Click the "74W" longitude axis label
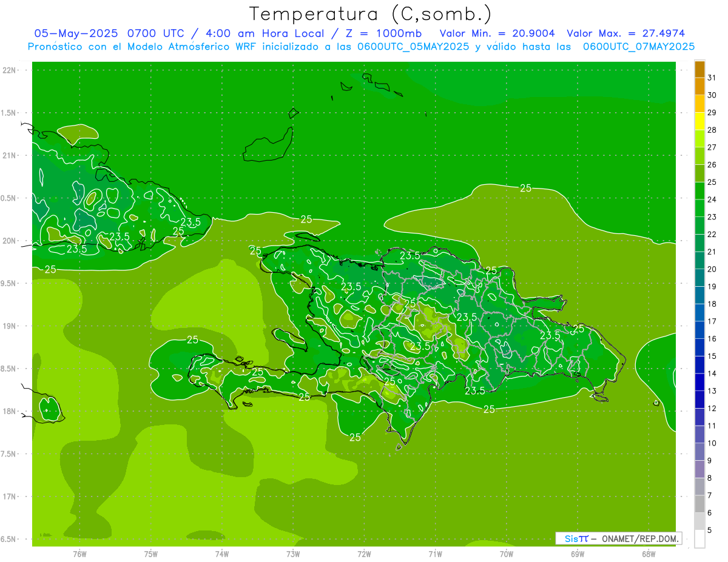728x562 pixels. pyautogui.click(x=222, y=554)
